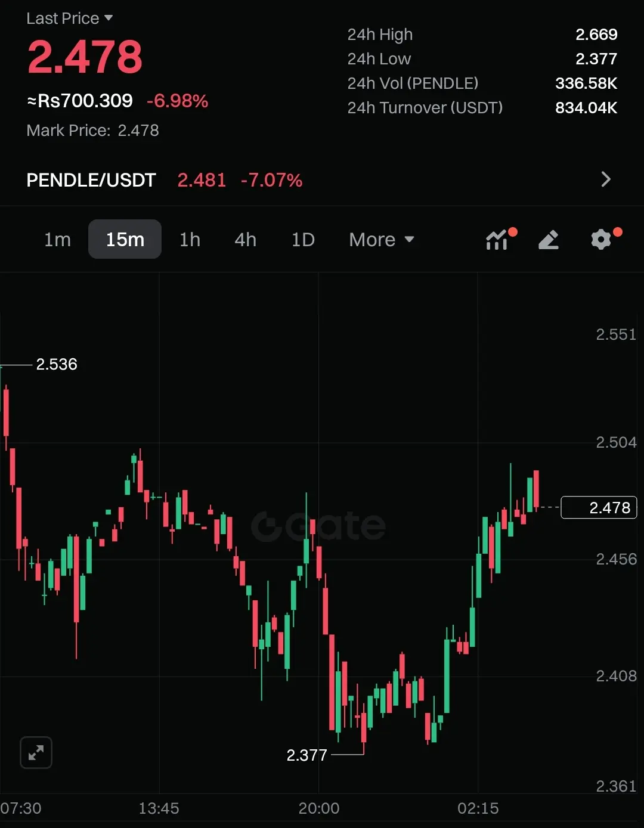This screenshot has width=644, height=828.
Task: Click the 2.504 price axis label
Action: [616, 442]
